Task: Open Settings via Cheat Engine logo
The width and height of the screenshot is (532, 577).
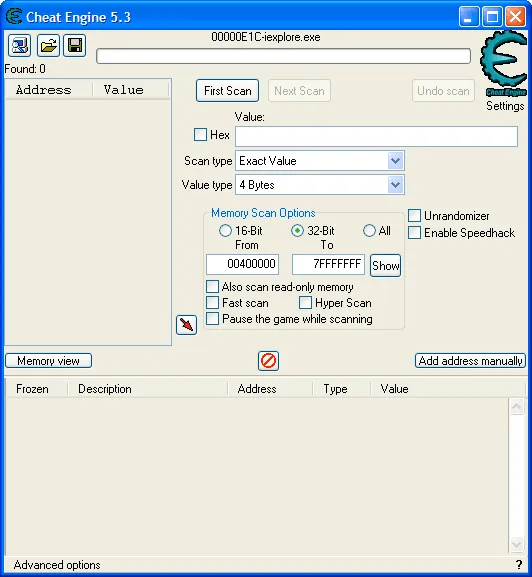Action: 504,63
